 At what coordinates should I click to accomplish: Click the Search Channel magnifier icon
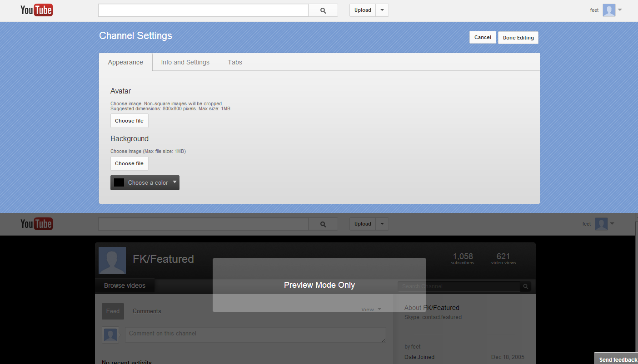[526, 286]
